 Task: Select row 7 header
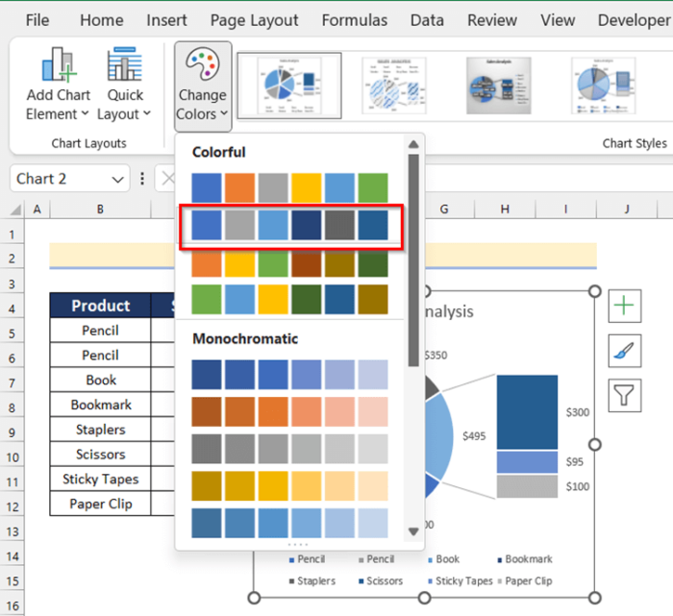click(12, 383)
